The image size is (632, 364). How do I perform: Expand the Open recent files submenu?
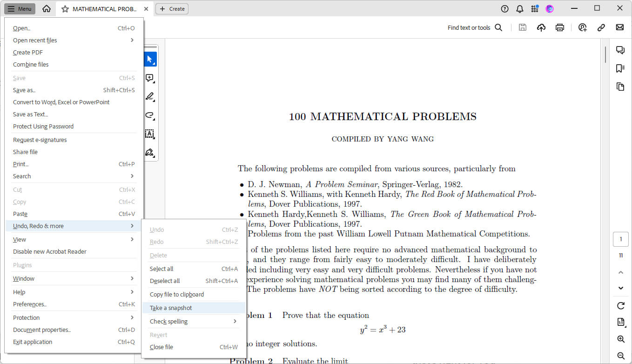pos(74,40)
